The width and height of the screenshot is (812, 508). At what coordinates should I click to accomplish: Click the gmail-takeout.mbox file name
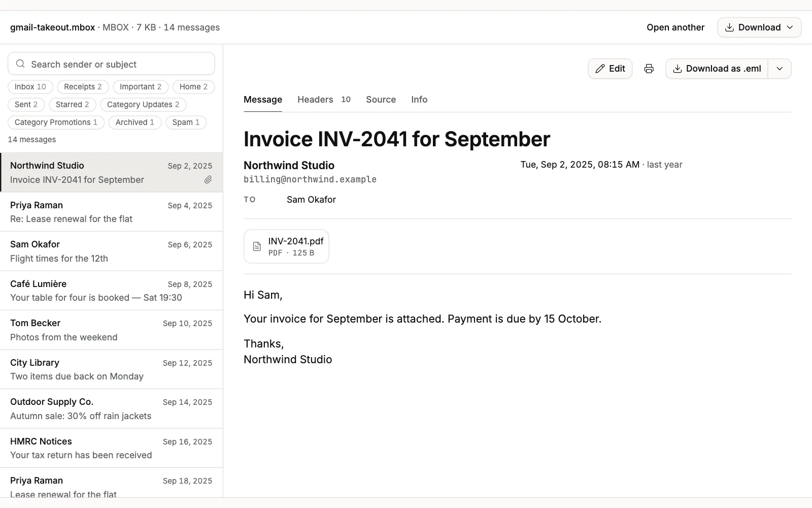coord(52,27)
